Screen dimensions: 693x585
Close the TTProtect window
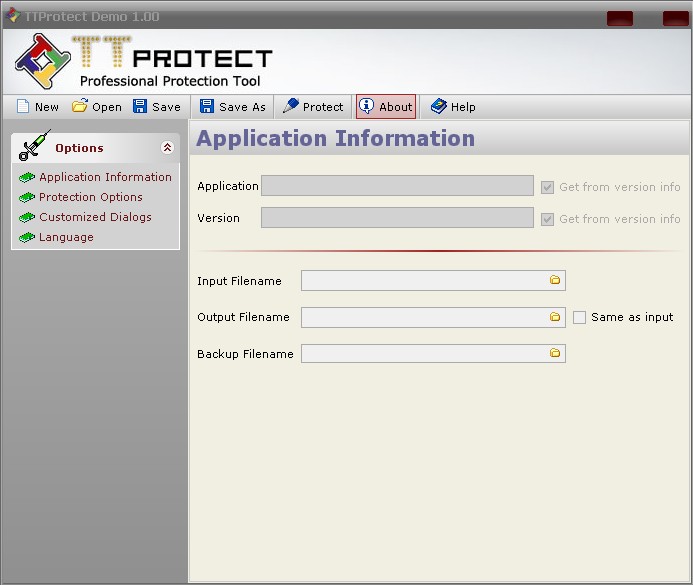pyautogui.click(x=676, y=19)
